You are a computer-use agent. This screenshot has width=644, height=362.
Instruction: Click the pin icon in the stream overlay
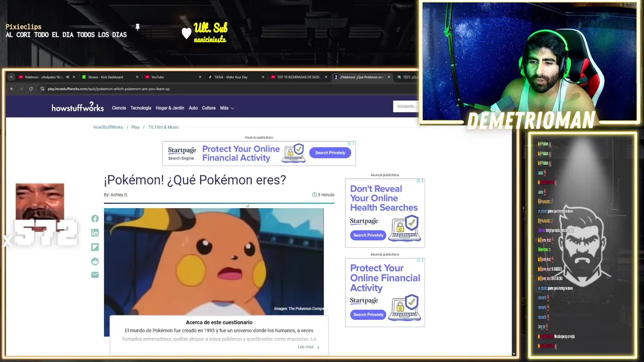click(137, 27)
